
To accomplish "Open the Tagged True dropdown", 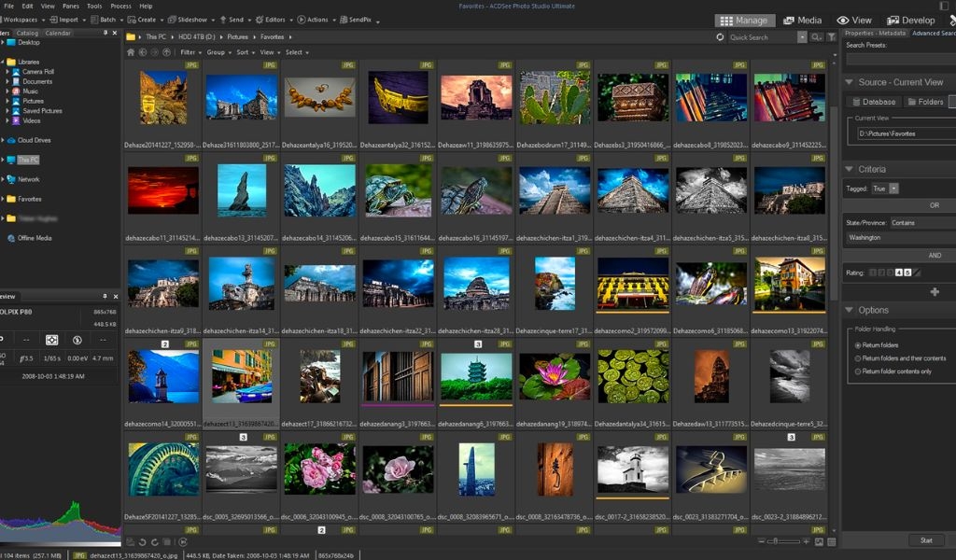I will [893, 189].
